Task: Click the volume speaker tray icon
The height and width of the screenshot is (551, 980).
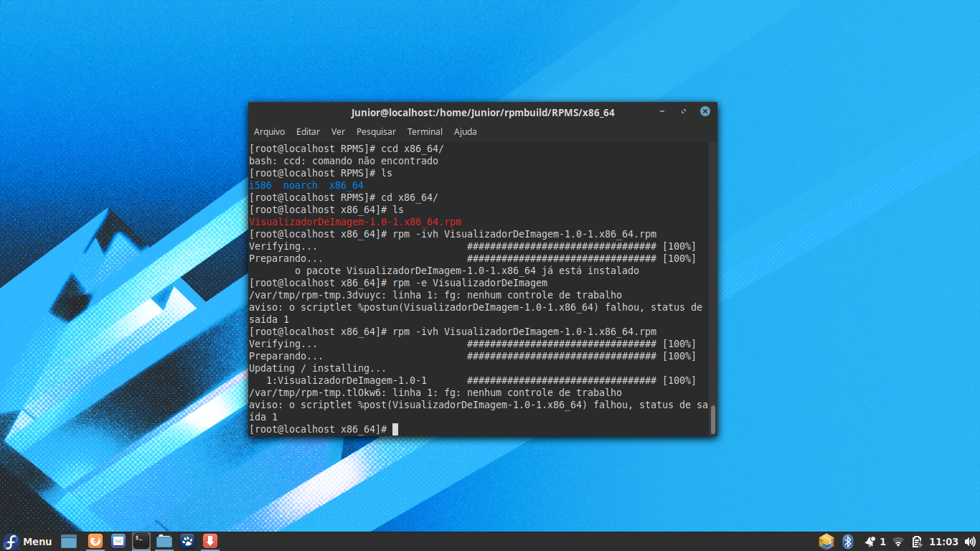Action: pyautogui.click(x=970, y=542)
